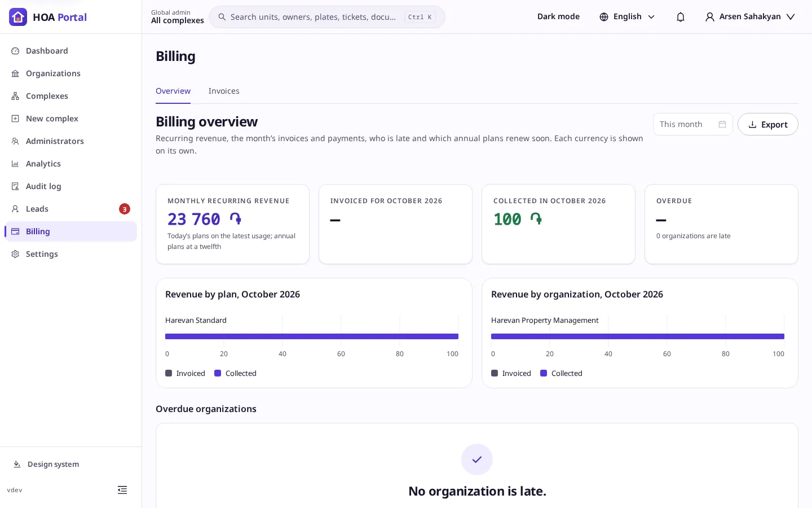Click the Leads red notification badge

[125, 209]
